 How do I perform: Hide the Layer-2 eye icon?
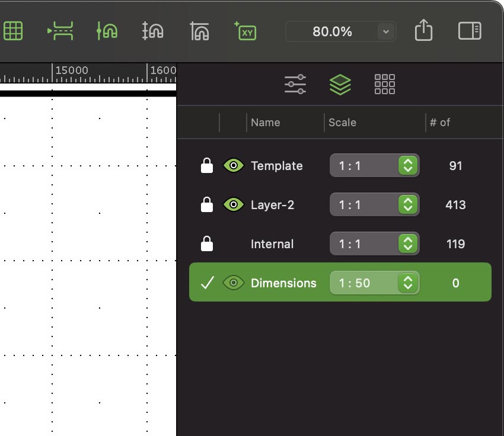pos(234,205)
